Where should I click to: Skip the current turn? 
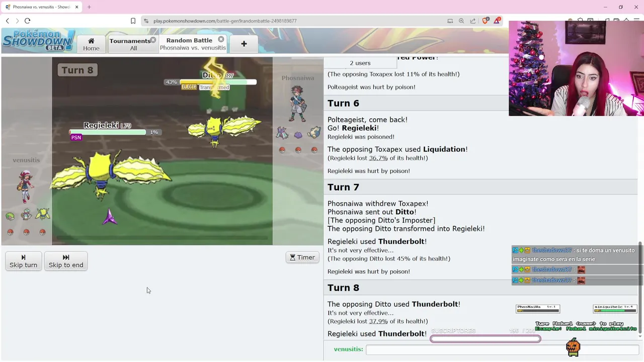pos(23,261)
